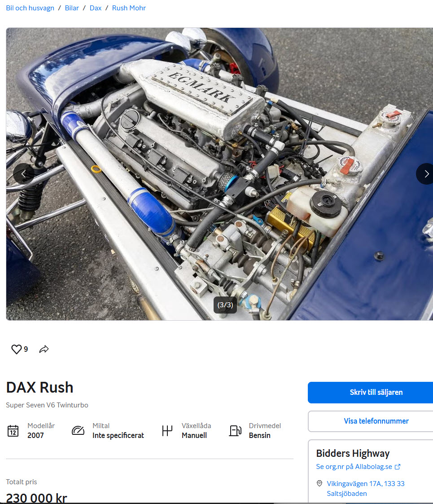Screen dimensions: 433x504
Task: Open the external link icon after Allabolag.se
Action: point(398,467)
